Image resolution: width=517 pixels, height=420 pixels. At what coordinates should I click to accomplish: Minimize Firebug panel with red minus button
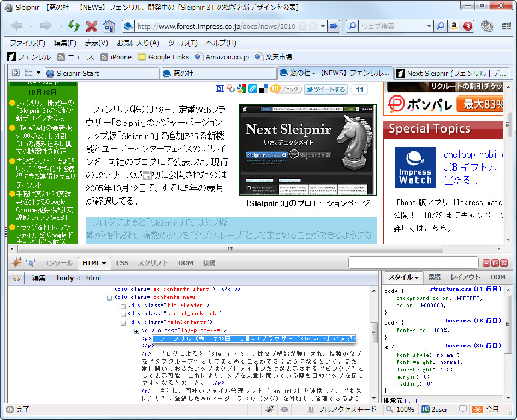[x=486, y=262]
